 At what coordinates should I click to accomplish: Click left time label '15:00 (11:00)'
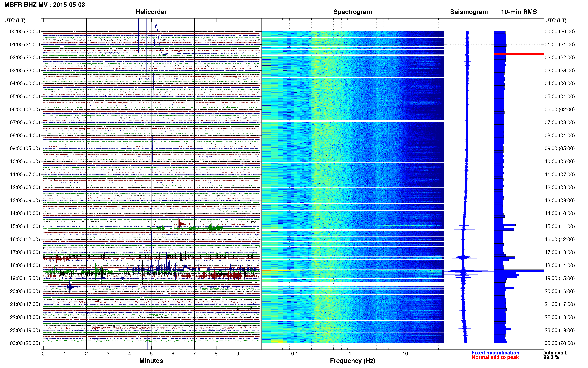(x=25, y=226)
